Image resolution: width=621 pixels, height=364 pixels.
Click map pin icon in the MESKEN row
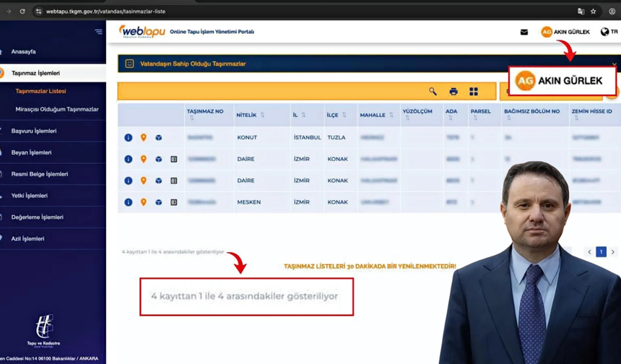144,202
